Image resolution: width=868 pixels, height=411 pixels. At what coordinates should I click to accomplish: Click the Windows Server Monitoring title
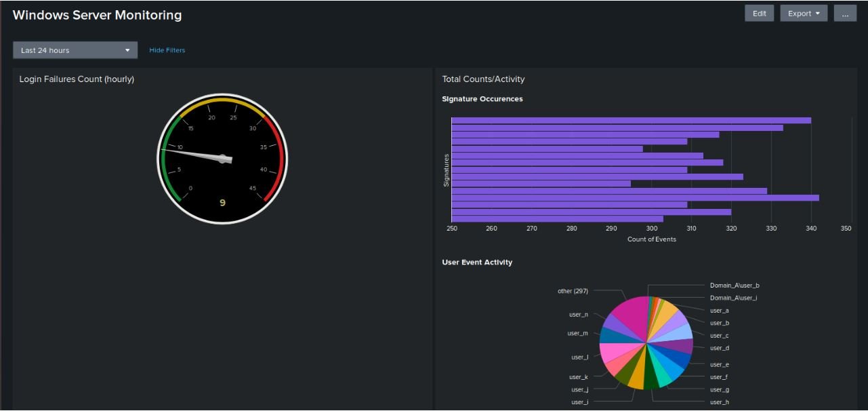[97, 15]
